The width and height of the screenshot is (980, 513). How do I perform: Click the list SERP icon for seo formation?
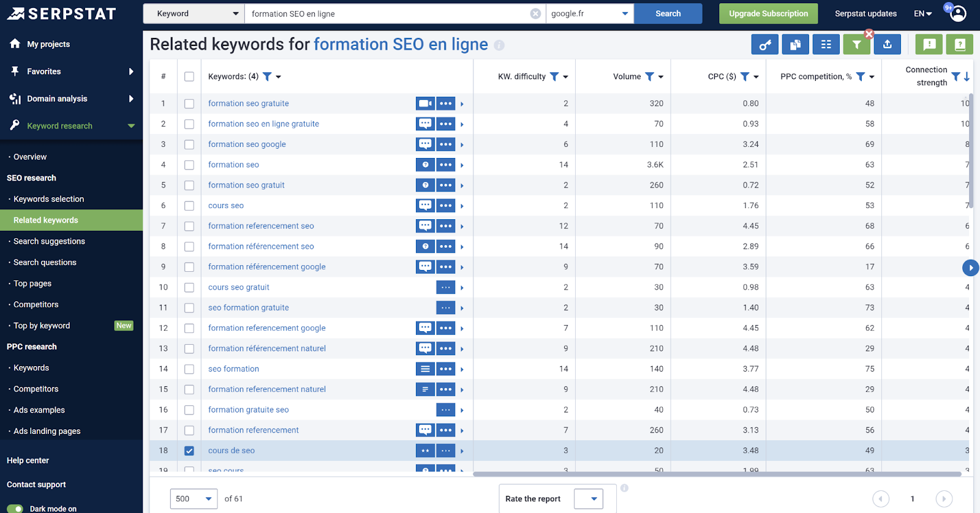pyautogui.click(x=425, y=369)
